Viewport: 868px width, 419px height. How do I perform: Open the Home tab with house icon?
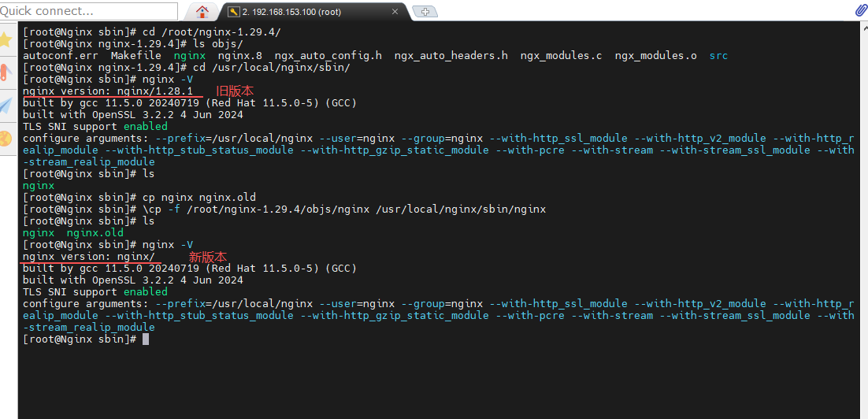coord(202,11)
